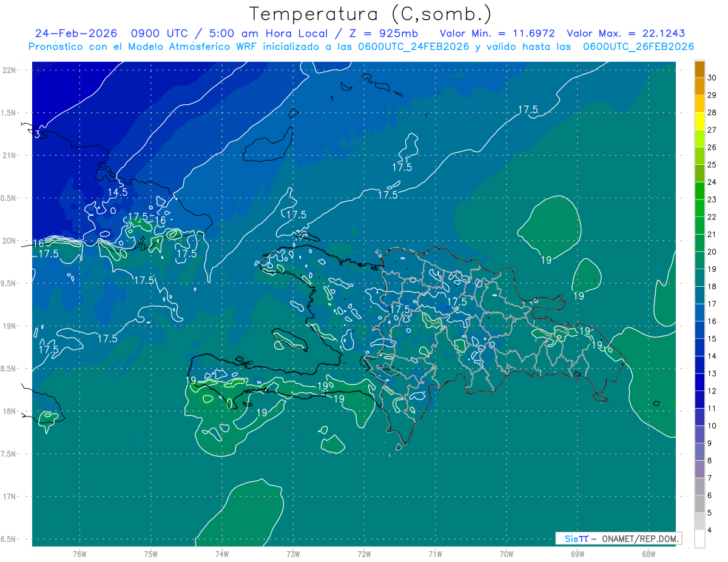
Task: Select the topmost brown-orange color scale swatch
Action: [699, 69]
